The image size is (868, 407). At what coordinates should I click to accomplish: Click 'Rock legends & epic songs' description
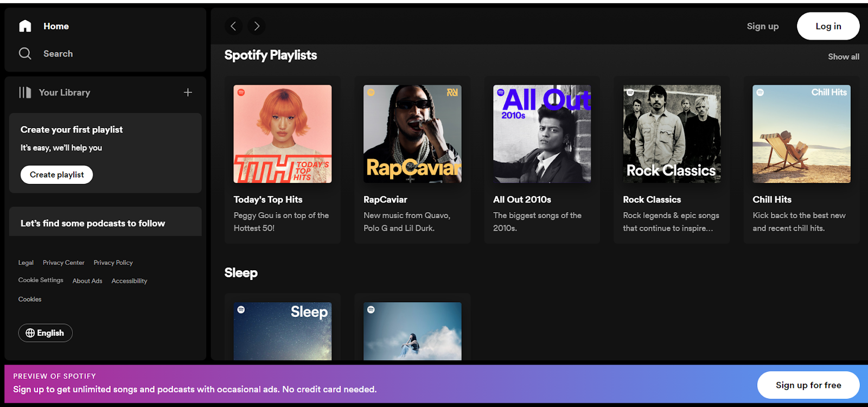pyautogui.click(x=671, y=222)
